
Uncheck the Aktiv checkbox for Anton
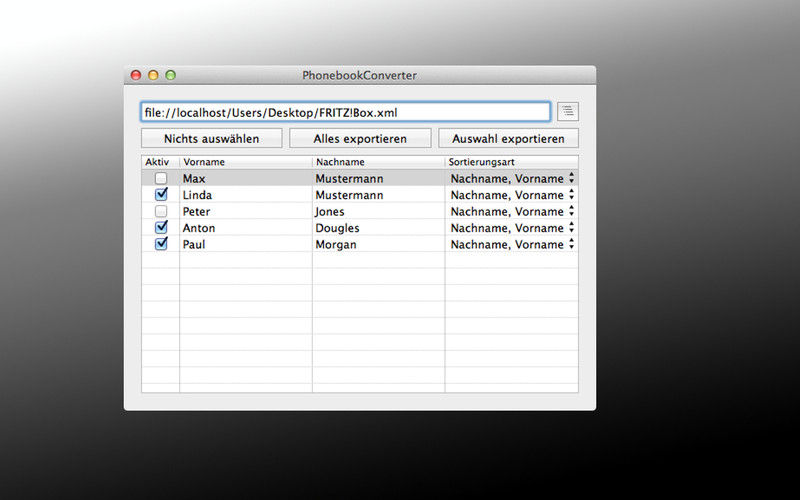161,227
